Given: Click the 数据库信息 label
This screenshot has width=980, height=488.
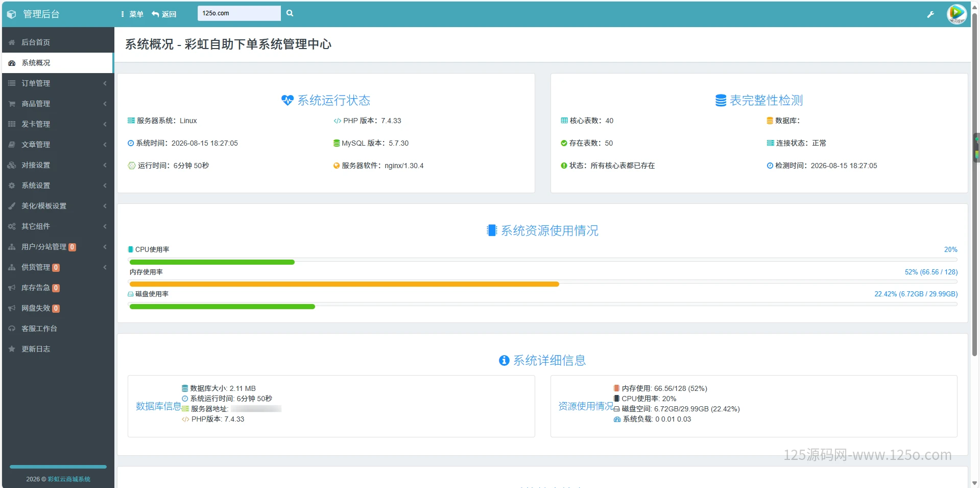Looking at the screenshot, I should tap(158, 406).
